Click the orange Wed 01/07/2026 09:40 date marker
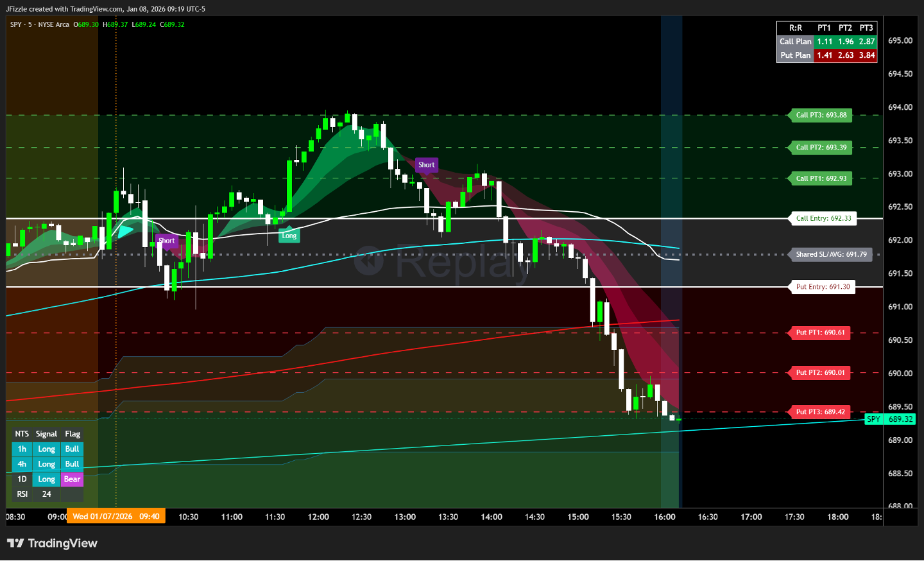Image resolution: width=924 pixels, height=561 pixels. 116,516
